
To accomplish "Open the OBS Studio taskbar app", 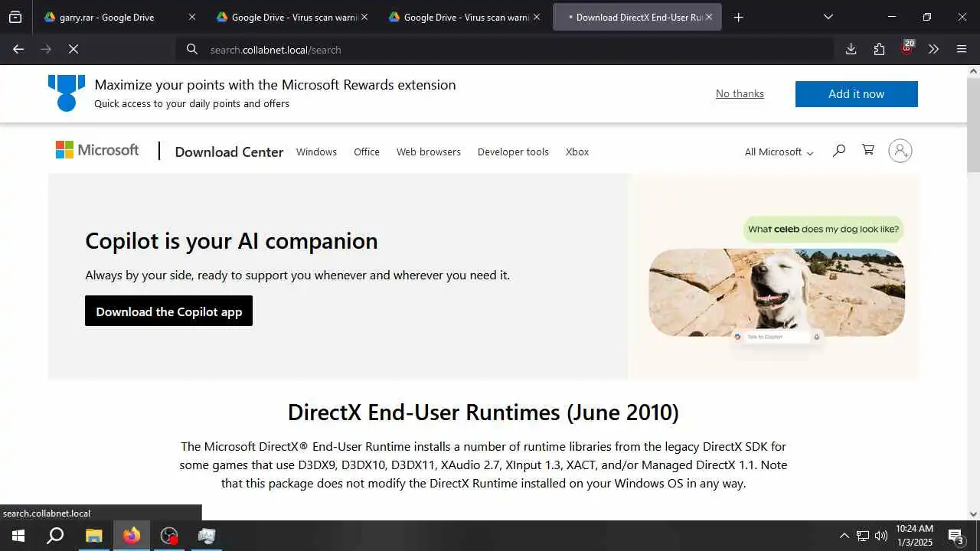I will pos(169,536).
